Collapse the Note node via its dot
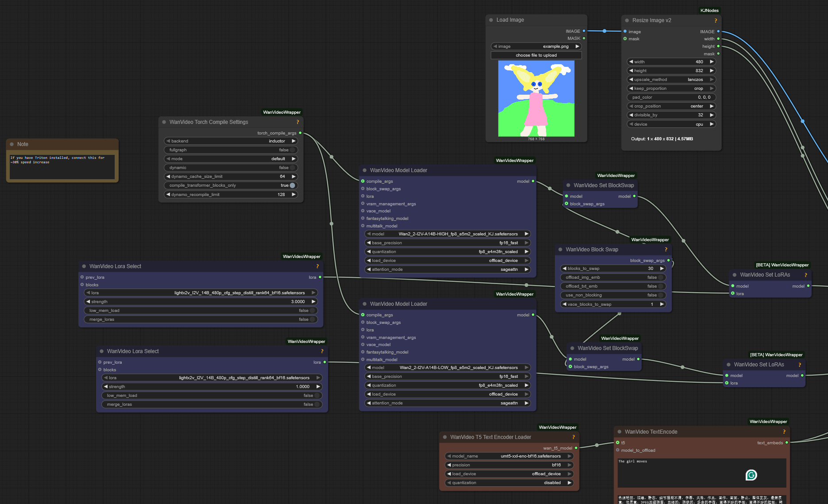This screenshot has height=504, width=828. 12,144
